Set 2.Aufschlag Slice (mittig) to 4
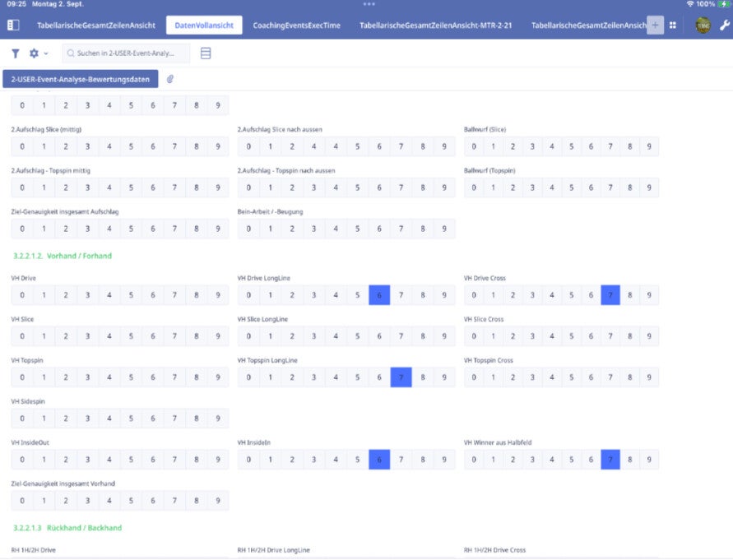Screen dimensions: 733x560 click(109, 146)
